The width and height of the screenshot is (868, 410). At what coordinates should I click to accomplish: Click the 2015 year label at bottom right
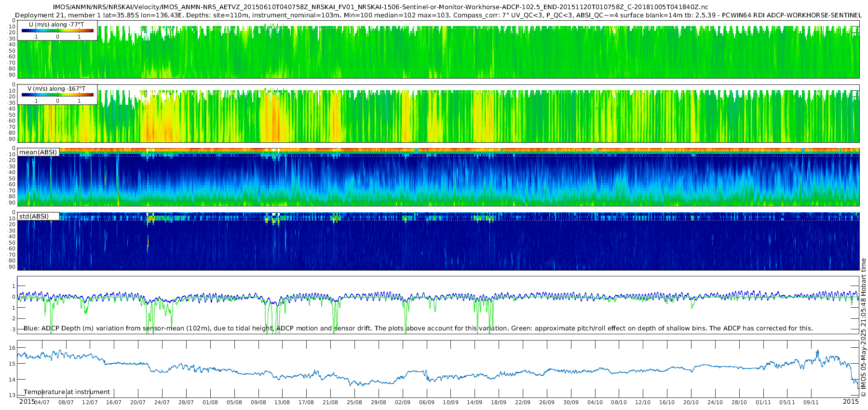pyautogui.click(x=851, y=401)
